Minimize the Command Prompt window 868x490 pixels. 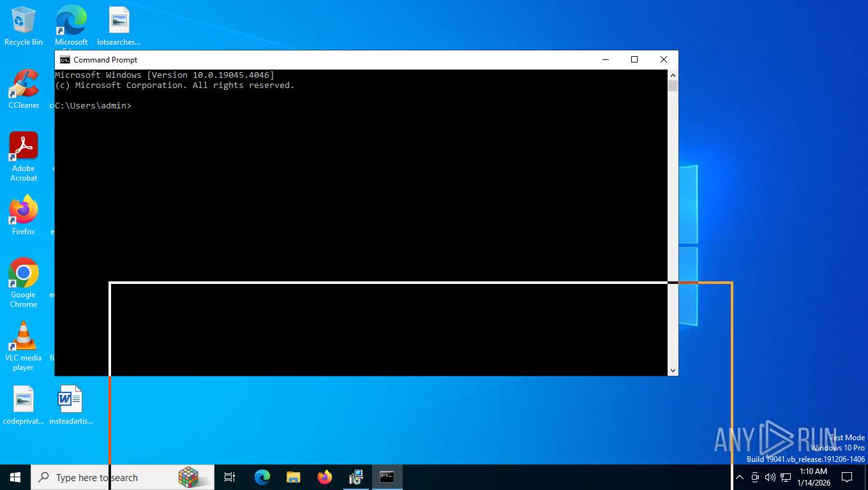click(605, 59)
